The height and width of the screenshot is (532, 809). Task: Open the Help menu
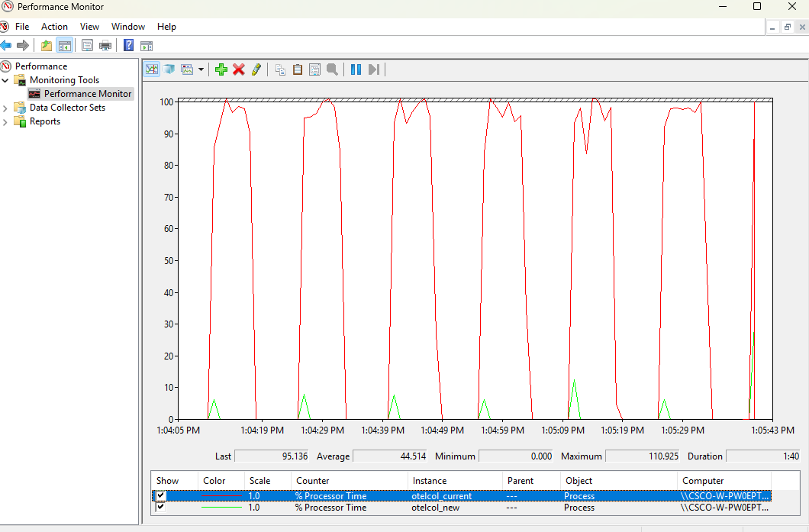(166, 26)
